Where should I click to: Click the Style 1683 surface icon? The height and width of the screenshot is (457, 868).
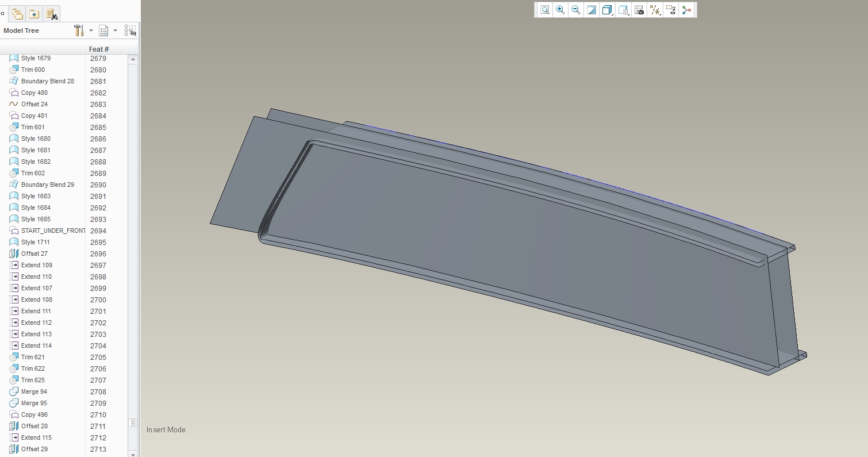pyautogui.click(x=14, y=196)
